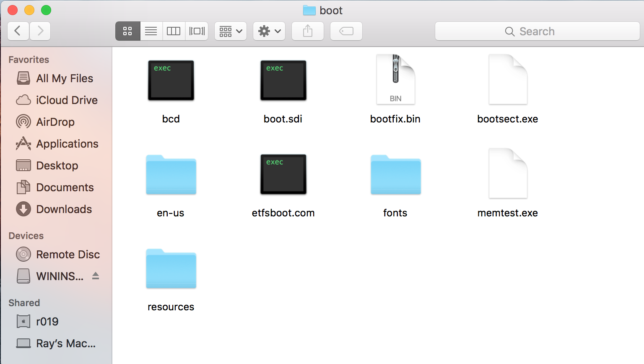Go forward with the right chevron button
This screenshot has width=644, height=364.
[40, 31]
